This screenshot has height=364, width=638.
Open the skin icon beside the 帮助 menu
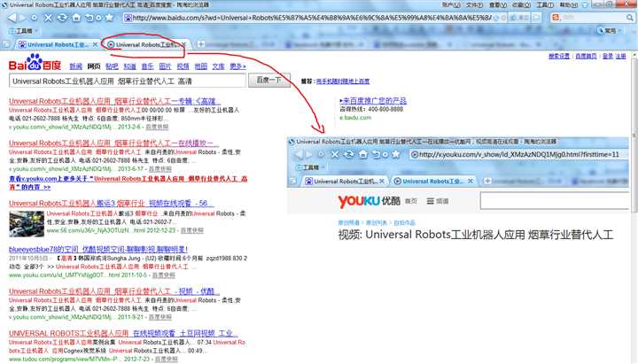[x=585, y=5]
